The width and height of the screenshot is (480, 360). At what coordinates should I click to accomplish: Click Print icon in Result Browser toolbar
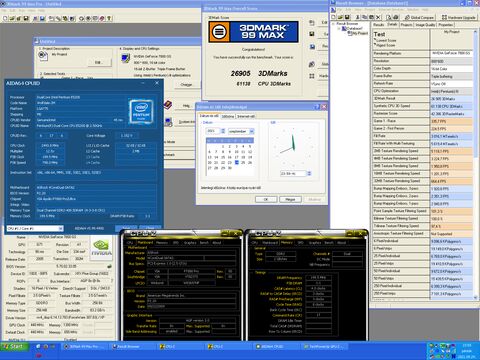tap(396, 17)
